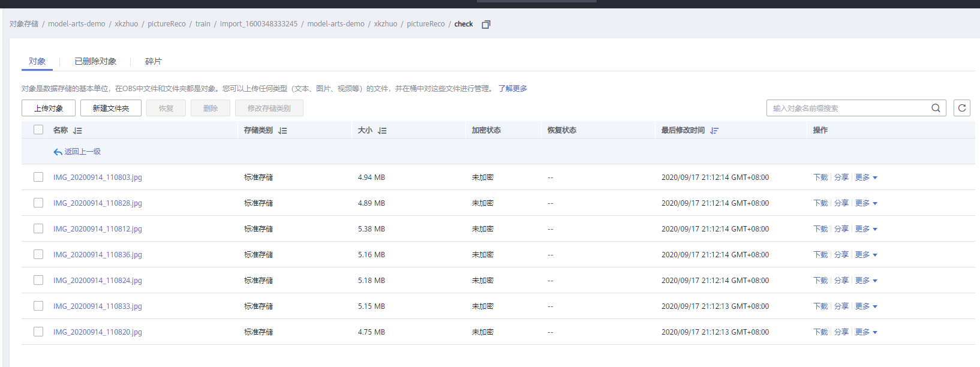The width and height of the screenshot is (980, 367).
Task: Open file IMG_20200914_110803.jpg
Action: coord(98,178)
